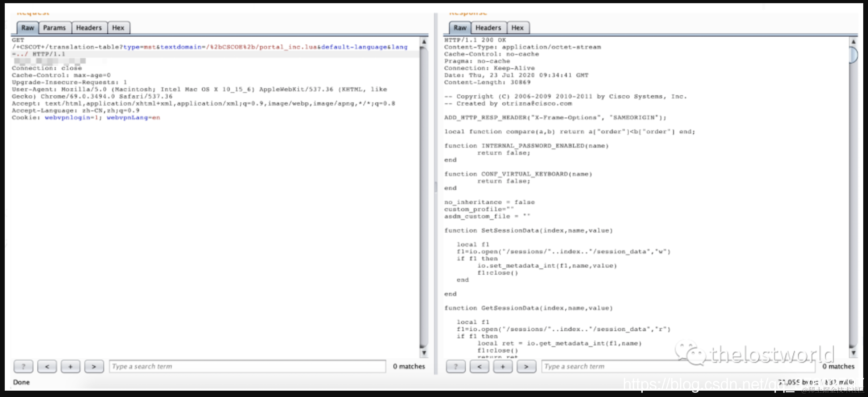This screenshot has height=397, width=868.
Task: Go to previous match in Request search
Action: 47,366
